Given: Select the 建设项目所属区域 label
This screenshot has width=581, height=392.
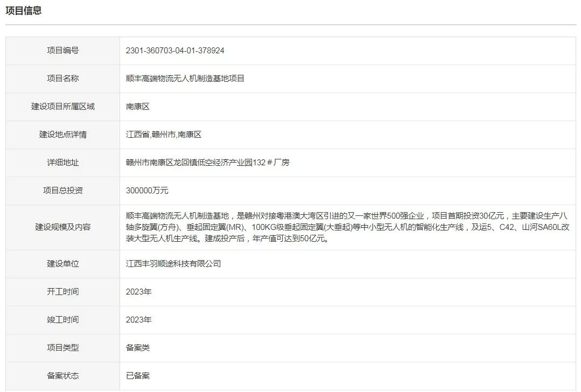Looking at the screenshot, I should click(62, 107).
